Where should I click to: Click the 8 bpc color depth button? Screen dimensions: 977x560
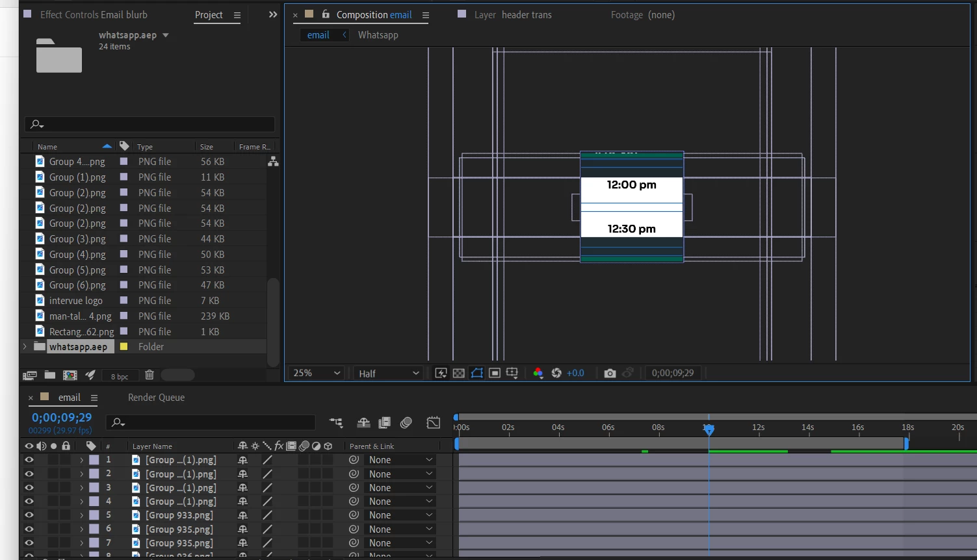pyautogui.click(x=120, y=376)
